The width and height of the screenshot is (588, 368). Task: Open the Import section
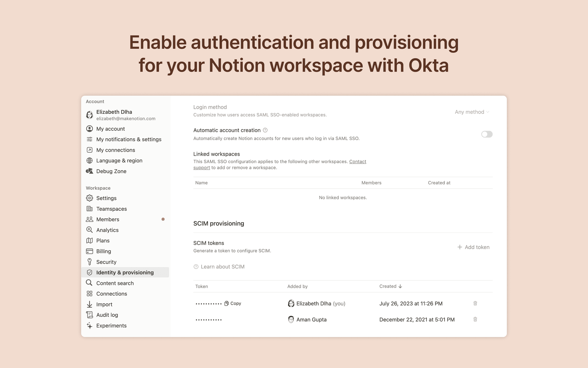(104, 304)
